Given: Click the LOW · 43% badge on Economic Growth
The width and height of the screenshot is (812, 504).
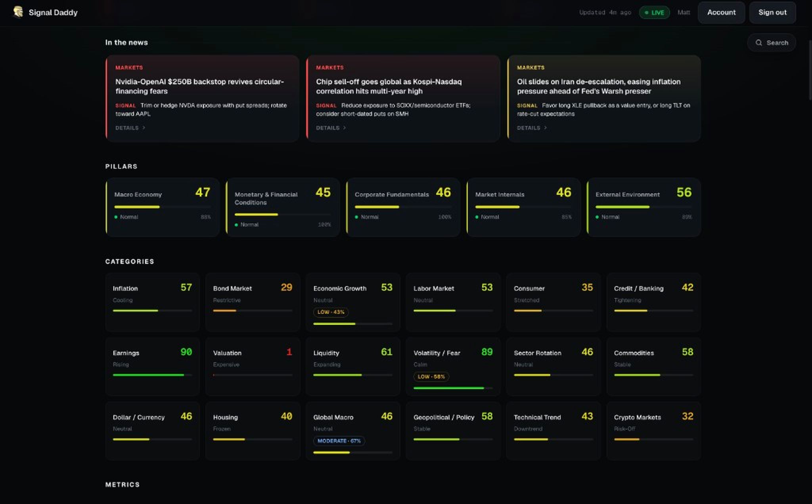Looking at the screenshot, I should tap(331, 312).
